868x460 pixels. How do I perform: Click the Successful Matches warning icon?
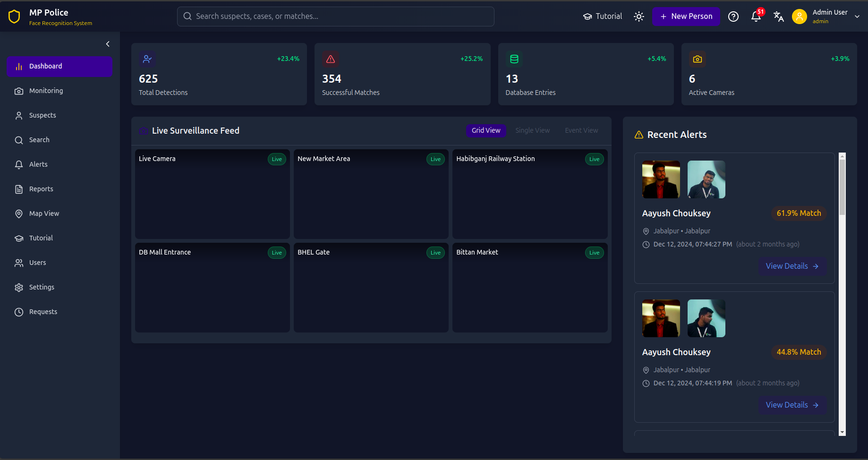tap(331, 59)
